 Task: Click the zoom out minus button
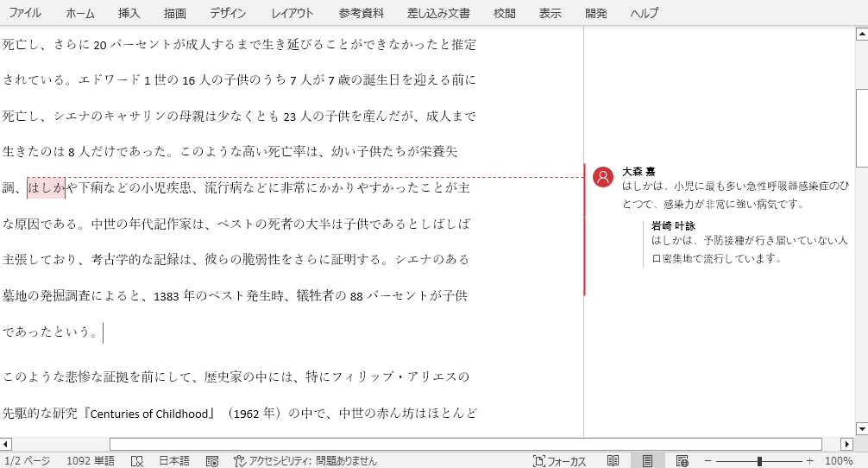pyautogui.click(x=708, y=461)
